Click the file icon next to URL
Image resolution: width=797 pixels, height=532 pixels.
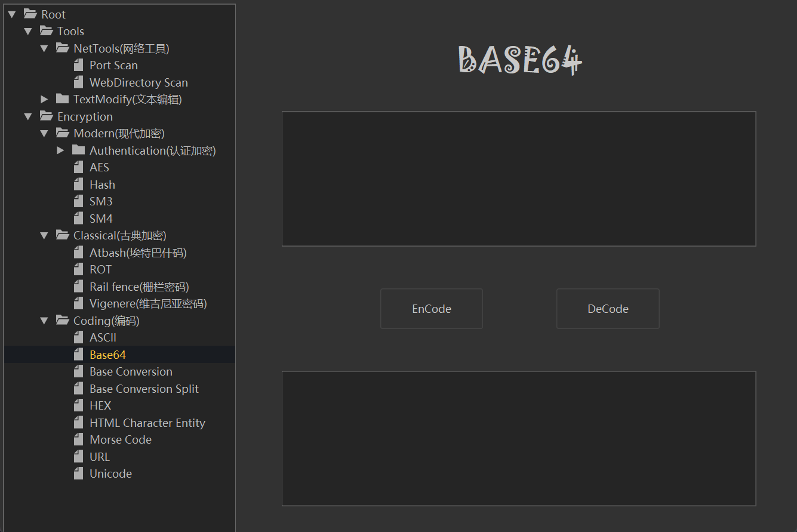pos(78,457)
